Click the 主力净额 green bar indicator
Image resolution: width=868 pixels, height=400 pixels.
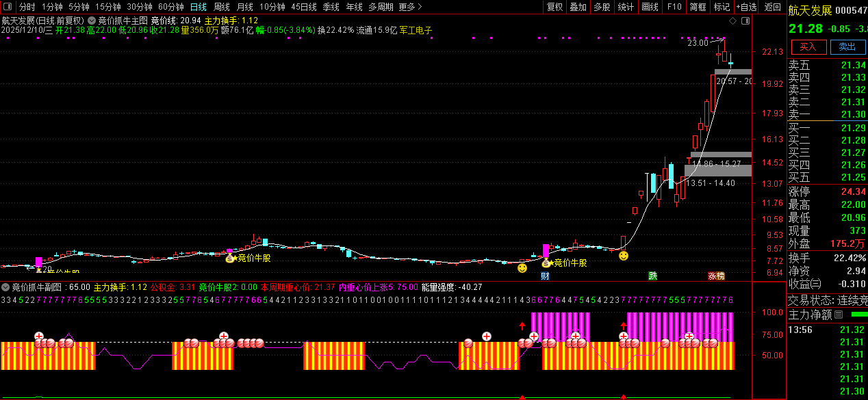(x=858, y=315)
